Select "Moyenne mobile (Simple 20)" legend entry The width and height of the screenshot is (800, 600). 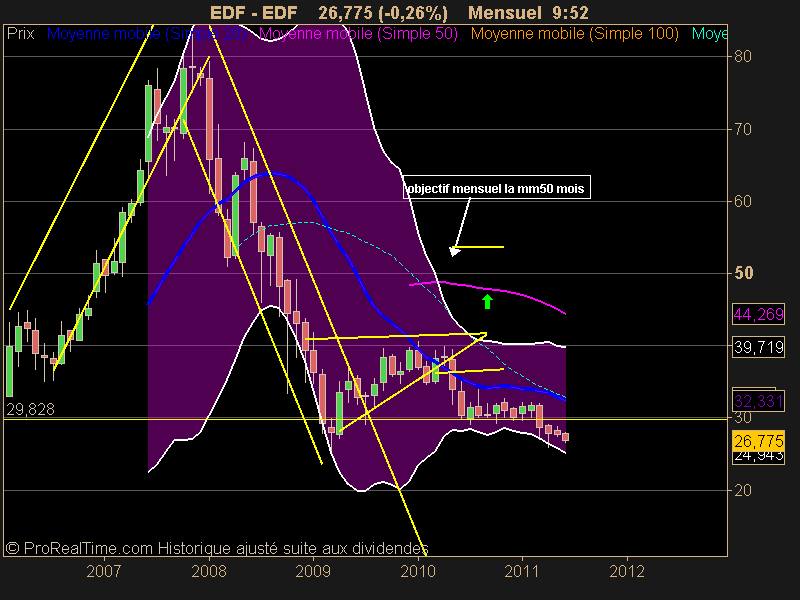click(146, 34)
